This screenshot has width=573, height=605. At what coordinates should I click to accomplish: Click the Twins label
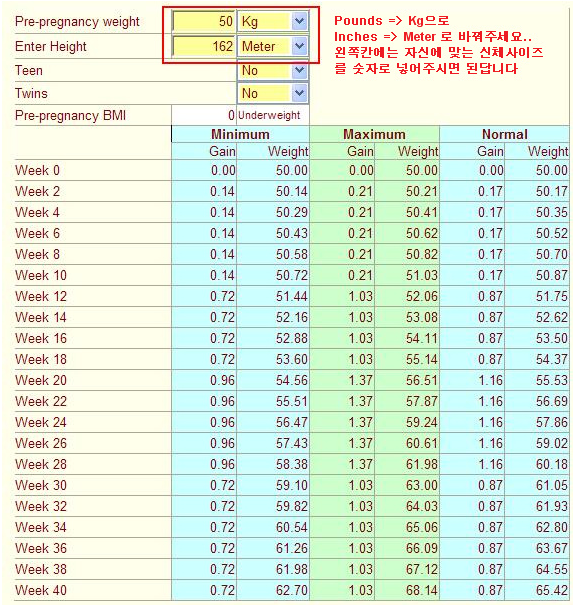[x=31, y=93]
